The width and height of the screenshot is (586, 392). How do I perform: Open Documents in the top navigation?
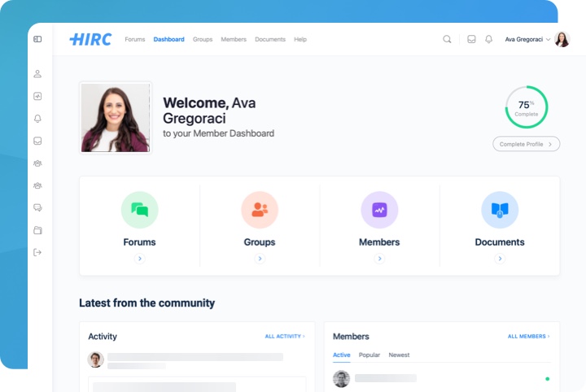[270, 39]
